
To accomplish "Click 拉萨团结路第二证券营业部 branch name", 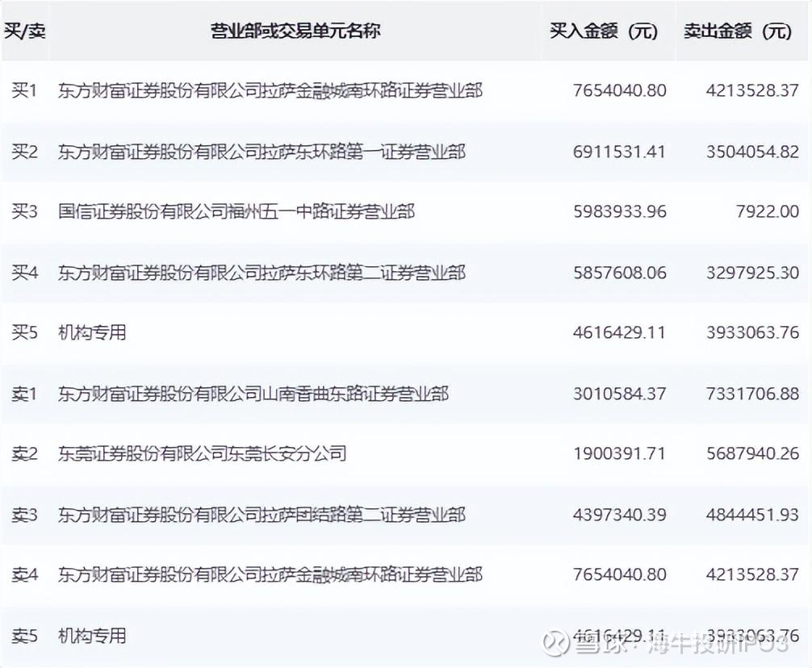I will pyautogui.click(x=262, y=515).
